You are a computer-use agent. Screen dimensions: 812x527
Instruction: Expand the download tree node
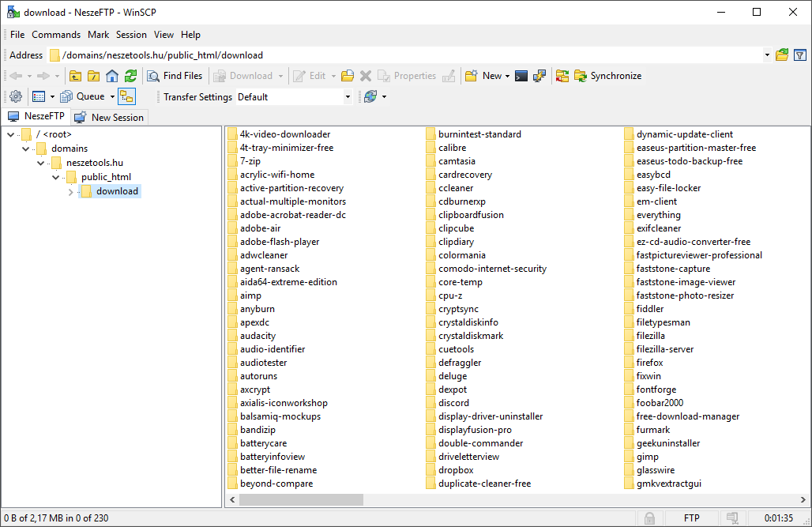point(71,192)
